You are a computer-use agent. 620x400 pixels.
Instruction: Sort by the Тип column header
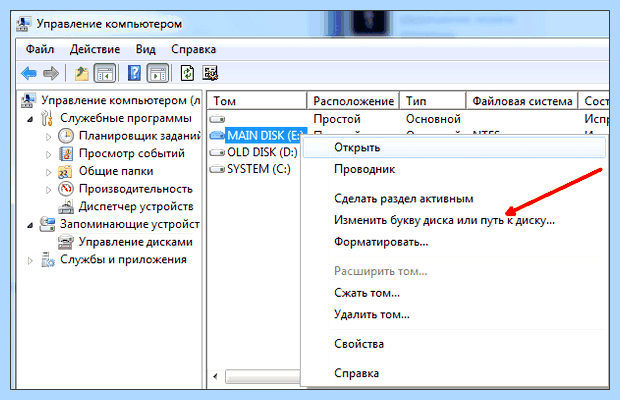[x=433, y=101]
